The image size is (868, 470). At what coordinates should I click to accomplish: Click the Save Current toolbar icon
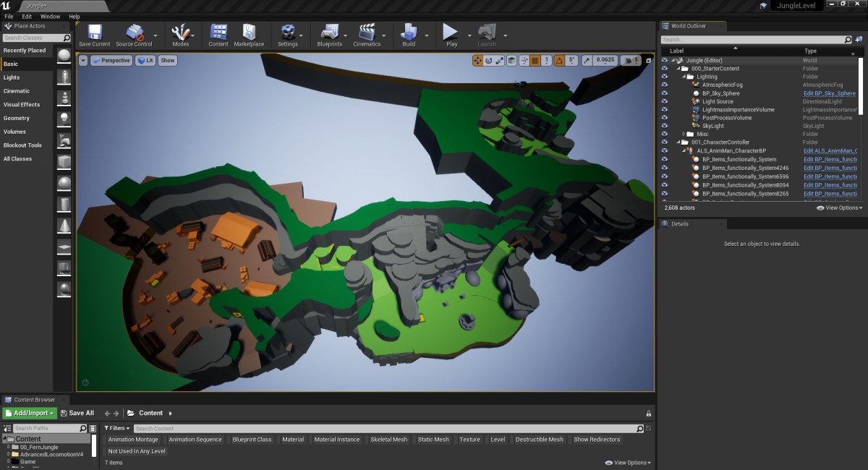click(94, 33)
